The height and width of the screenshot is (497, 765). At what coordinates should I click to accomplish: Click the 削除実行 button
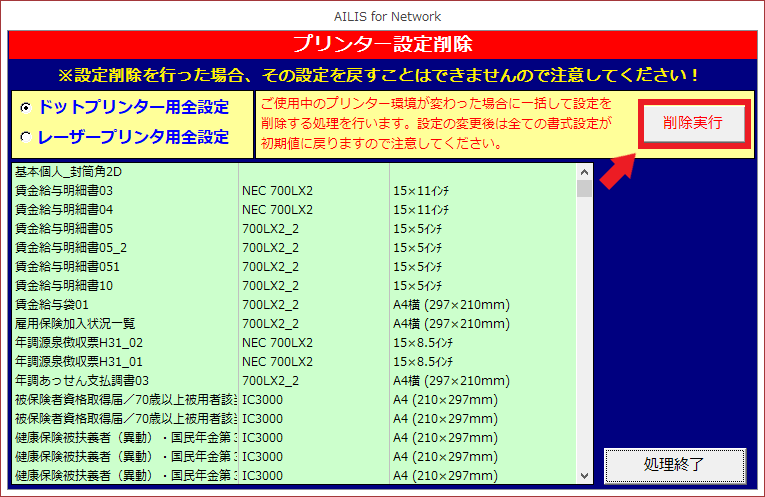coord(693,125)
